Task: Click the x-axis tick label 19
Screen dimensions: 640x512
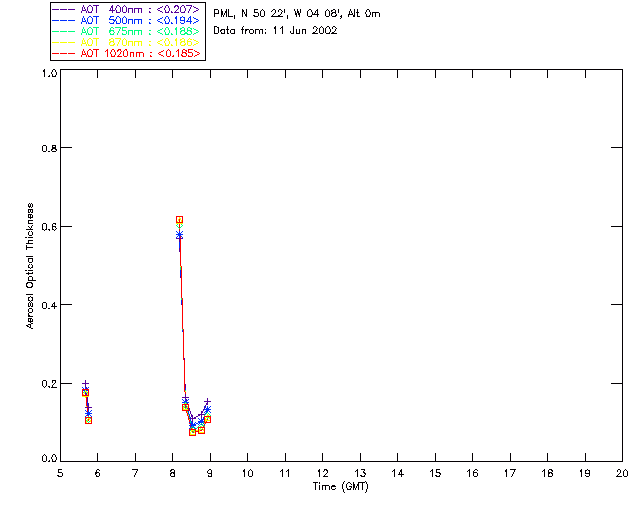Action: (x=585, y=473)
